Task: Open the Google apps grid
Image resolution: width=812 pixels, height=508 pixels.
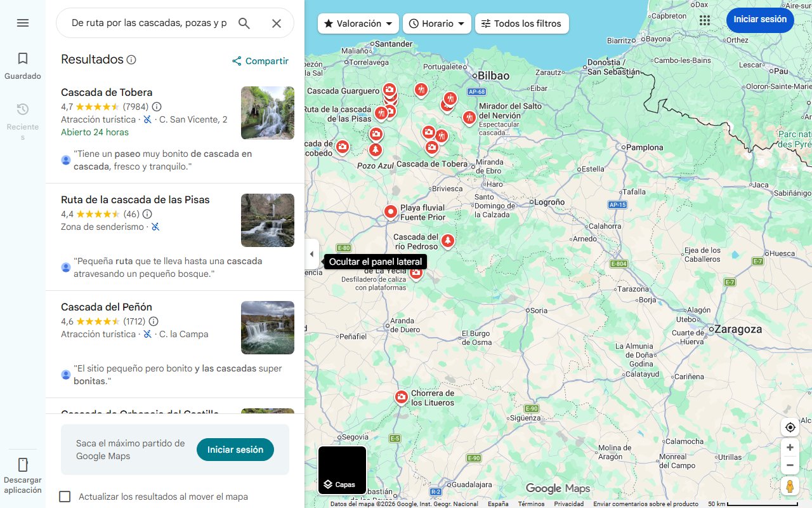Action: point(704,20)
